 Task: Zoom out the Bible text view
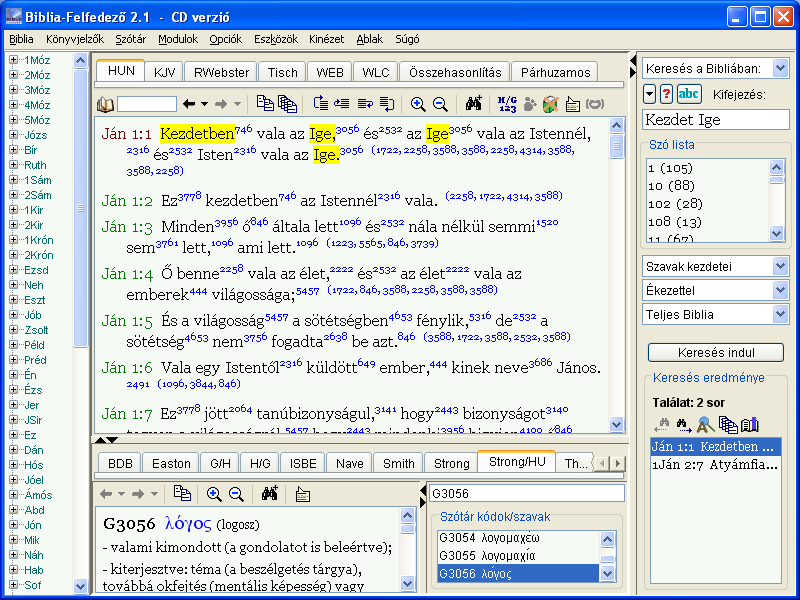[440, 104]
